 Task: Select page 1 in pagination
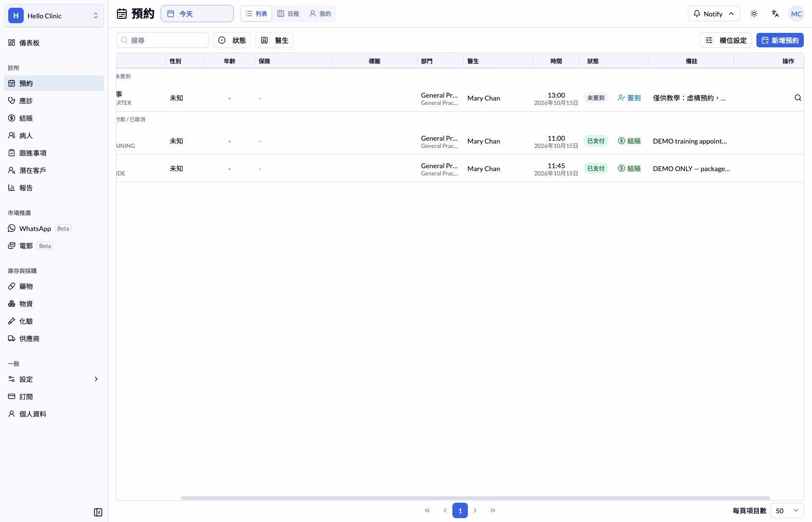pos(460,510)
